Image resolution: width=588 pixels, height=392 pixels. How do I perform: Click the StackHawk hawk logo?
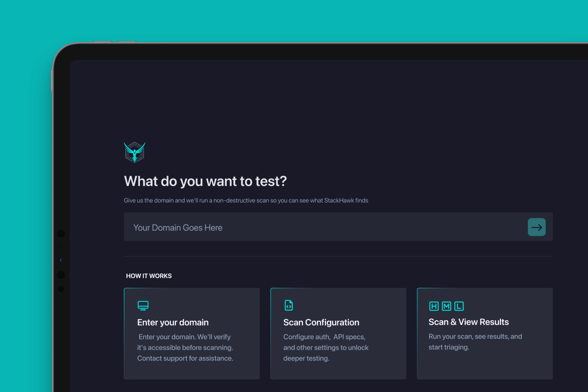tap(135, 152)
